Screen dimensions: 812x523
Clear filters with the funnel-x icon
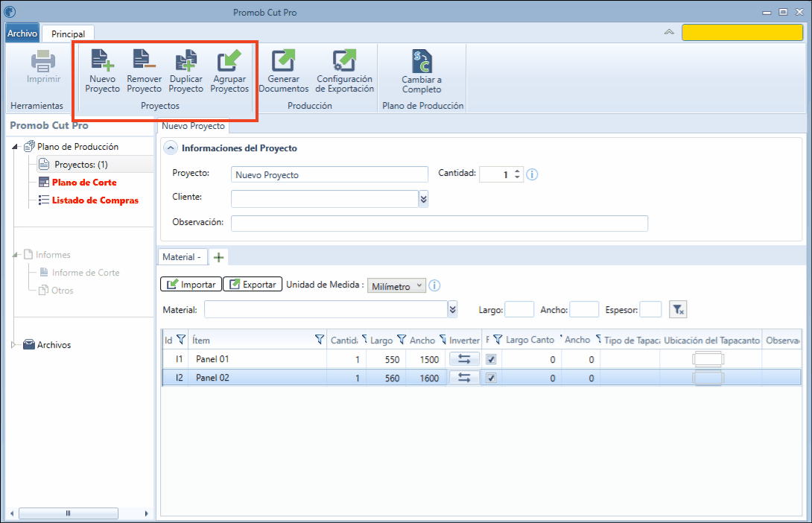click(678, 310)
